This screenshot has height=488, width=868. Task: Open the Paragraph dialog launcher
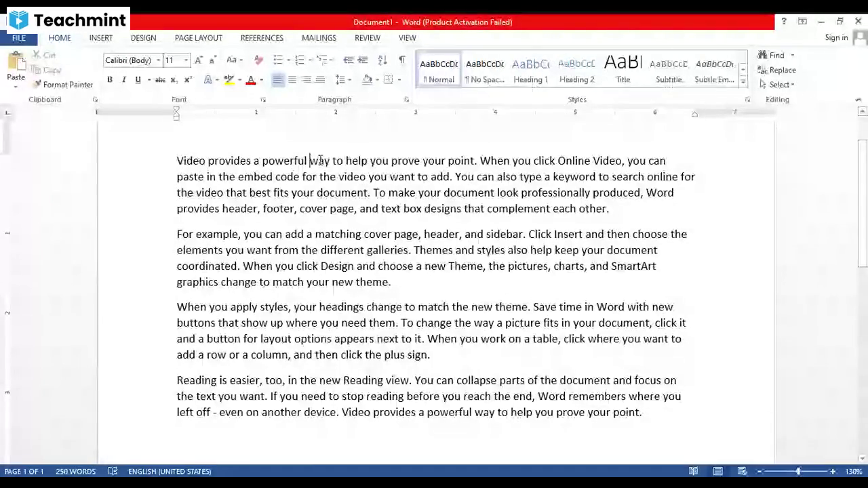(x=406, y=100)
